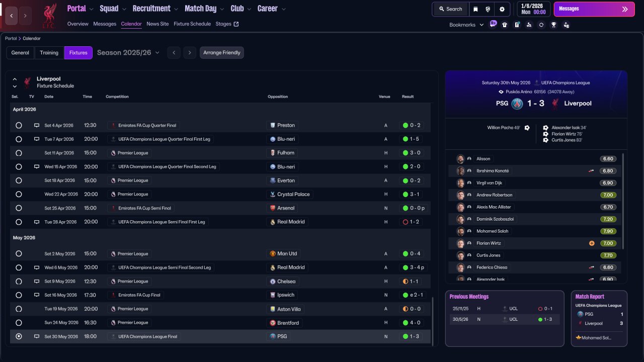Click the orange plus icon beside Florian Wirtz
This screenshot has height=362, width=644.
click(592, 243)
